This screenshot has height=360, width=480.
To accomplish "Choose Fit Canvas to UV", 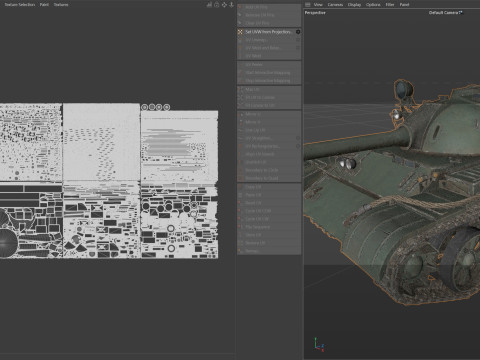I will click(x=269, y=105).
